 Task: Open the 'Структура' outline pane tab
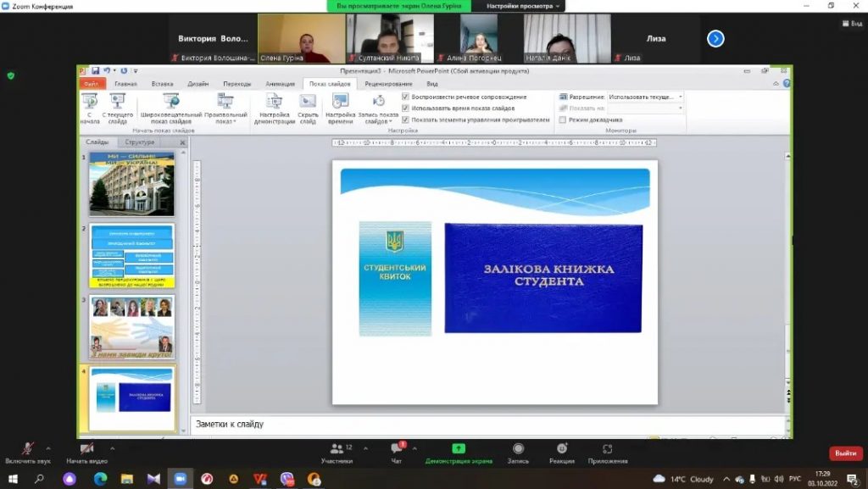pyautogui.click(x=139, y=142)
